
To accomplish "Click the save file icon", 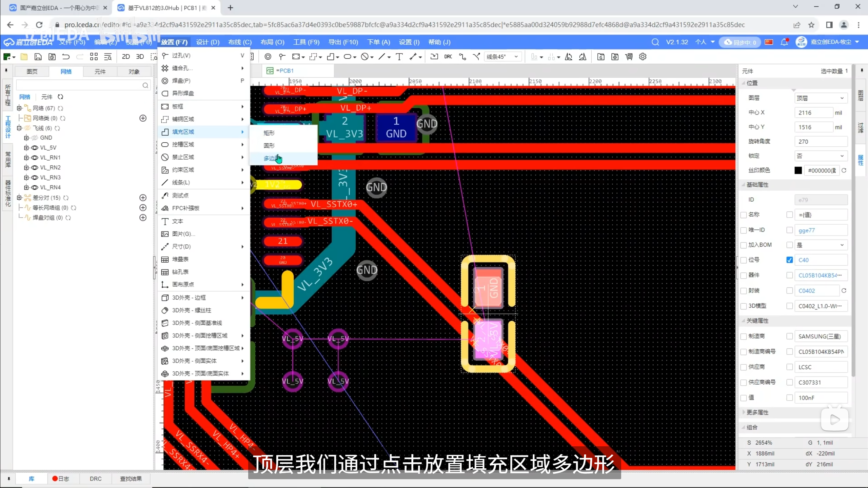I will coord(38,57).
